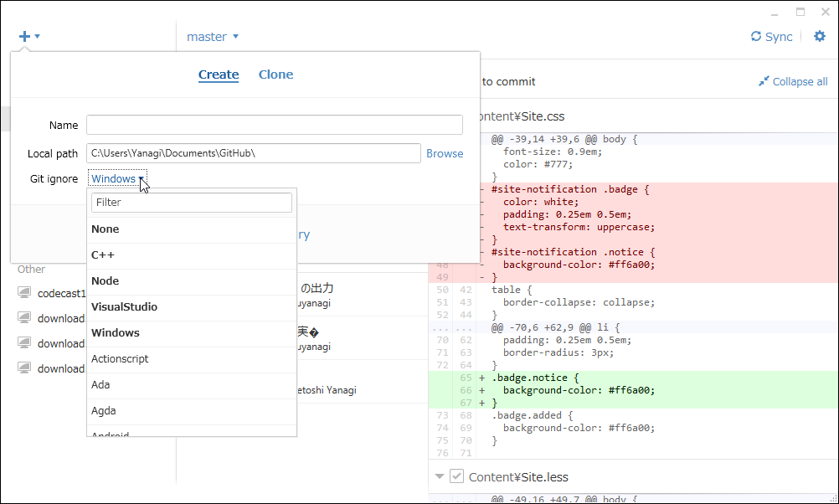This screenshot has width=839, height=504.
Task: Click the gitignore Filter box
Action: (192, 202)
